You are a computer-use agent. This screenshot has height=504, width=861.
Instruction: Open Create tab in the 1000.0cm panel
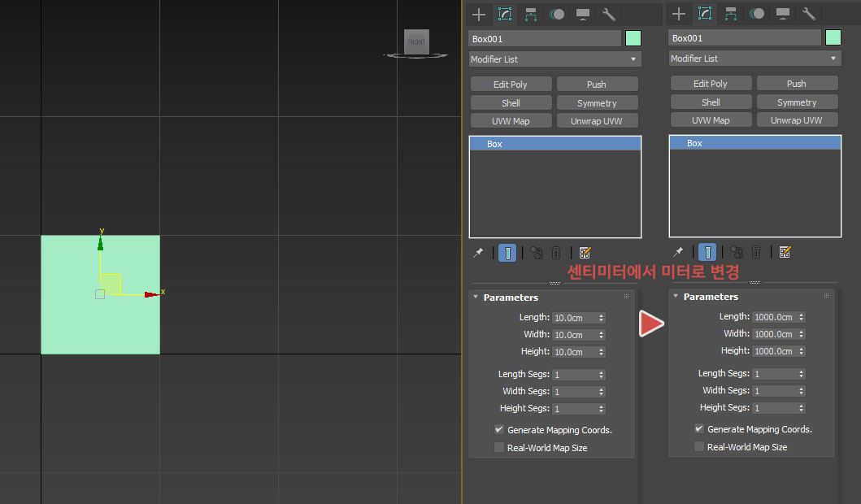click(679, 14)
